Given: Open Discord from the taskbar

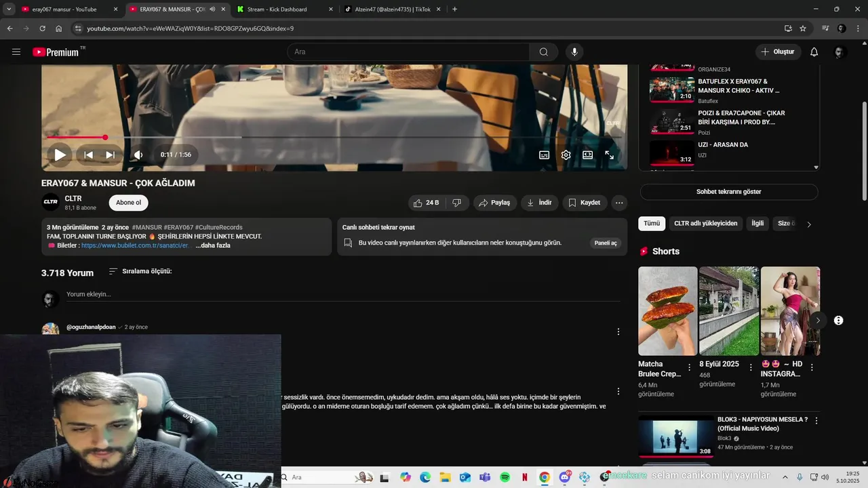Looking at the screenshot, I should (565, 477).
